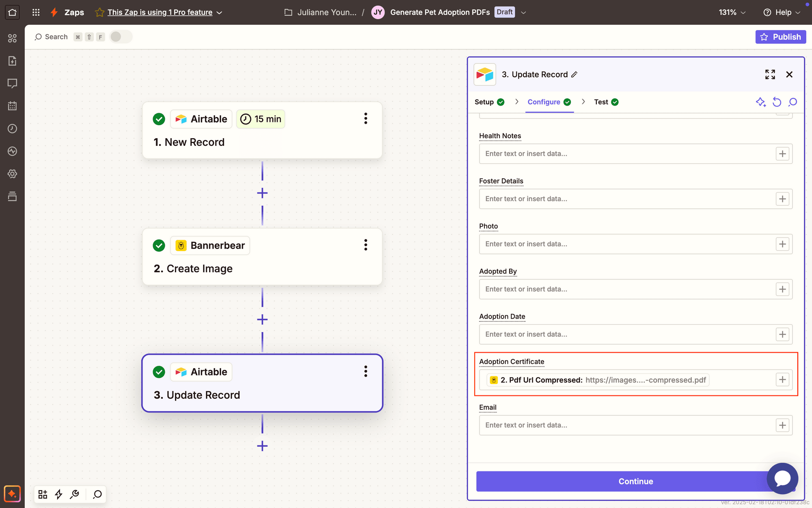The image size is (812, 508).
Task: Open Zap History via the clock sidebar icon
Action: click(x=12, y=128)
